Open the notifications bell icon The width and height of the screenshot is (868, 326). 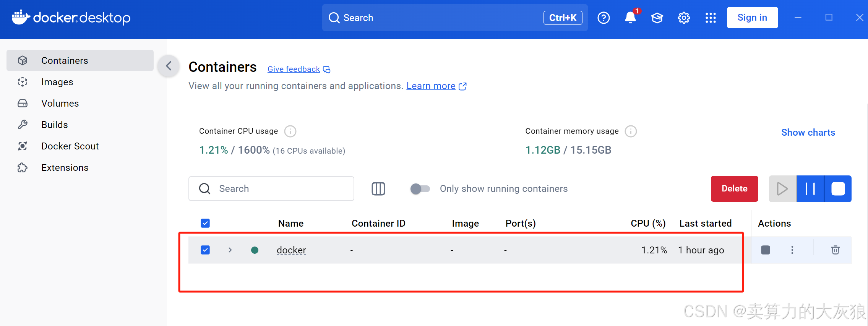(630, 18)
